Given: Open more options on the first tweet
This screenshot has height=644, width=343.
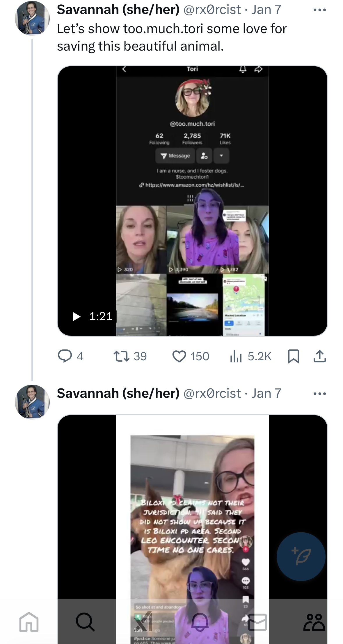Looking at the screenshot, I should coord(319,10).
